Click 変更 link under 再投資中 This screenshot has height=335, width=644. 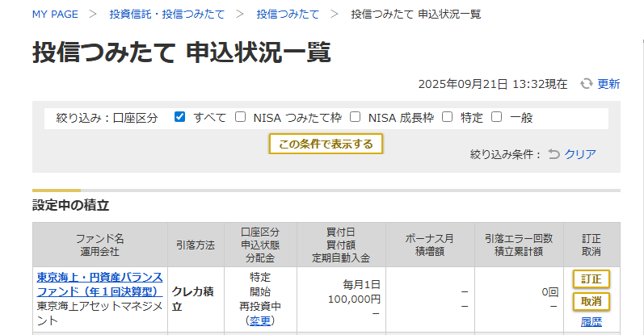tap(260, 320)
